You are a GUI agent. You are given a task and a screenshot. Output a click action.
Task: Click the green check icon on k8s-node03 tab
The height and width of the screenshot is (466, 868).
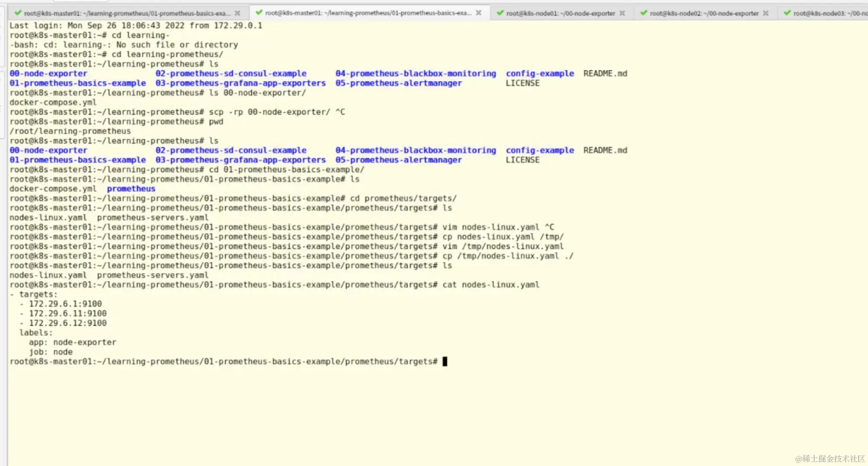pos(787,13)
